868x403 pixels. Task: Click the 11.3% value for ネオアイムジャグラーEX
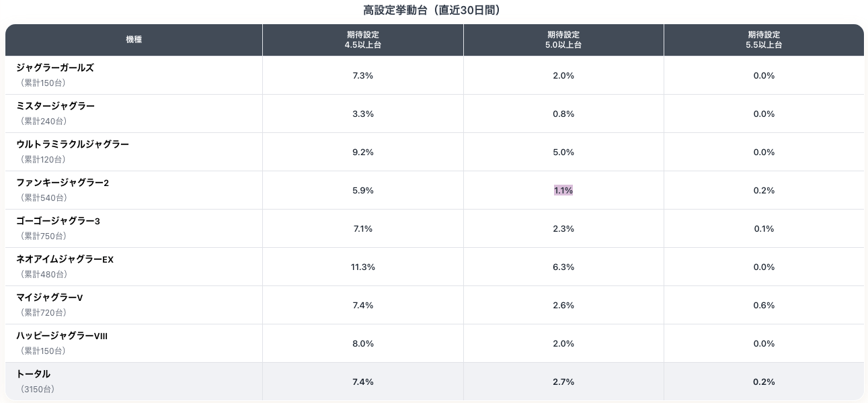(x=362, y=267)
